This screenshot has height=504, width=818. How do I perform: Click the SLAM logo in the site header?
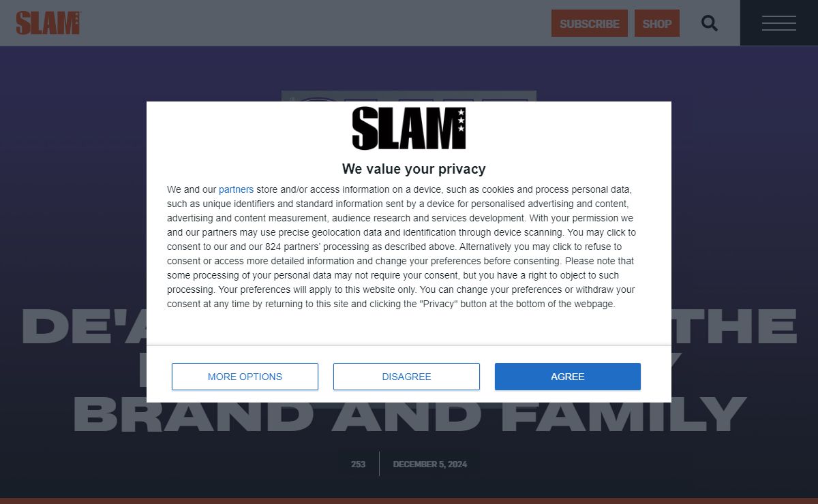(48, 23)
